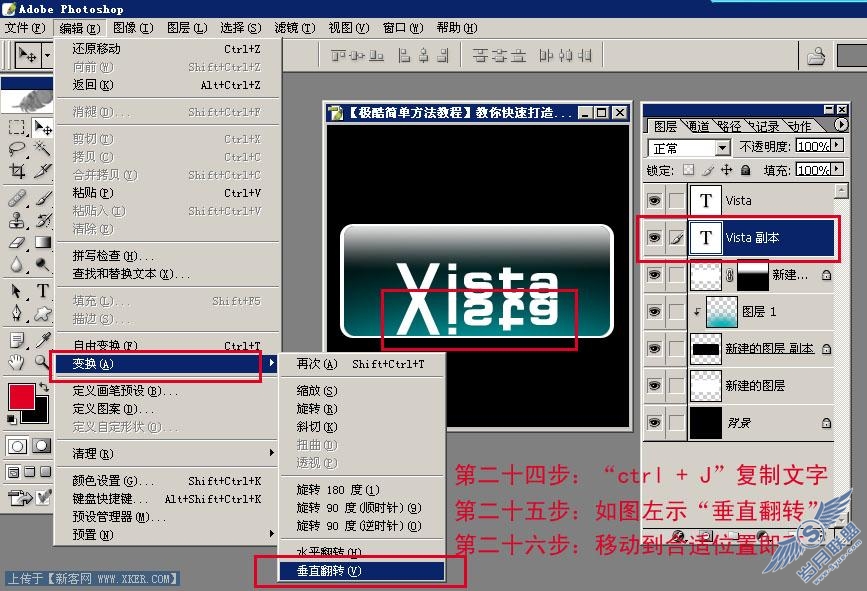Select the Clone Stamp tool
867x591 pixels.
point(17,220)
